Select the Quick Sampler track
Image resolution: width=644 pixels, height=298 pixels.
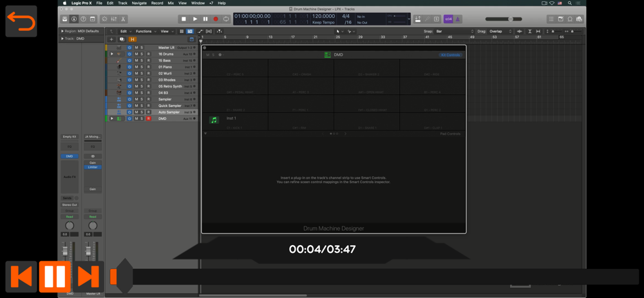pos(169,106)
